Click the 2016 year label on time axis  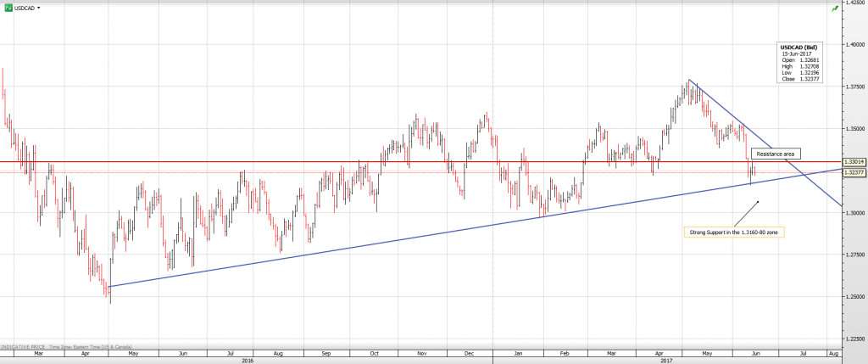pyautogui.click(x=248, y=360)
